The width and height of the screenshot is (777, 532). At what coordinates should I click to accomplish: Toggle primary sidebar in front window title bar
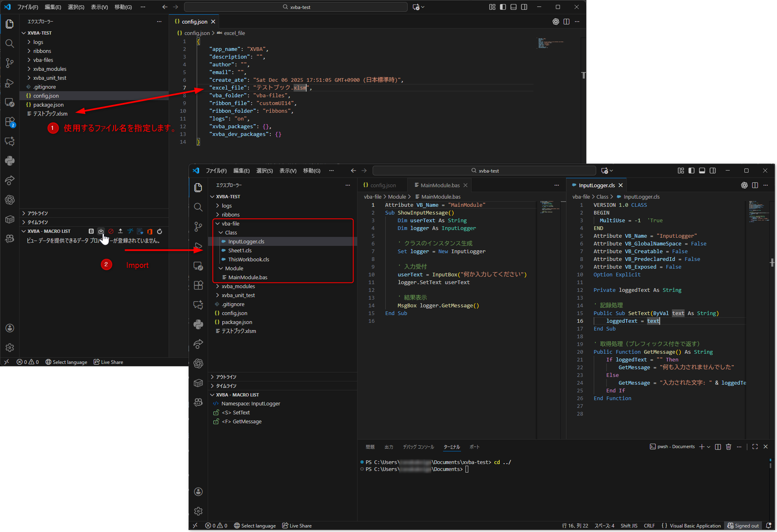tap(691, 171)
